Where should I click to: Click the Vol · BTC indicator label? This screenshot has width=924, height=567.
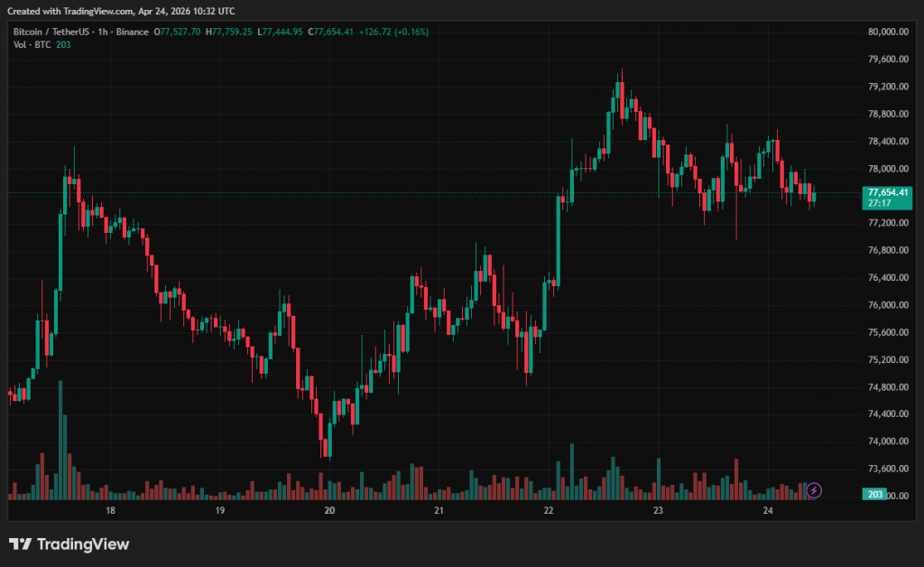[32, 44]
